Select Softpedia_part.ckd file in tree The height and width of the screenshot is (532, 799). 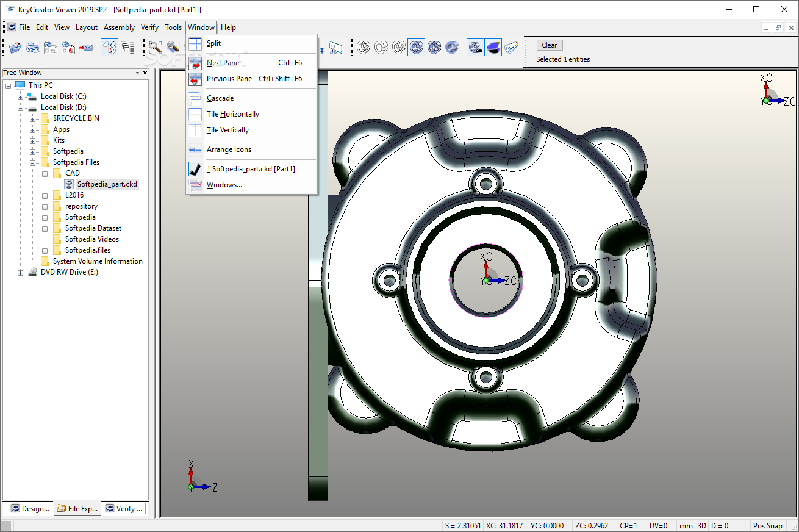107,184
